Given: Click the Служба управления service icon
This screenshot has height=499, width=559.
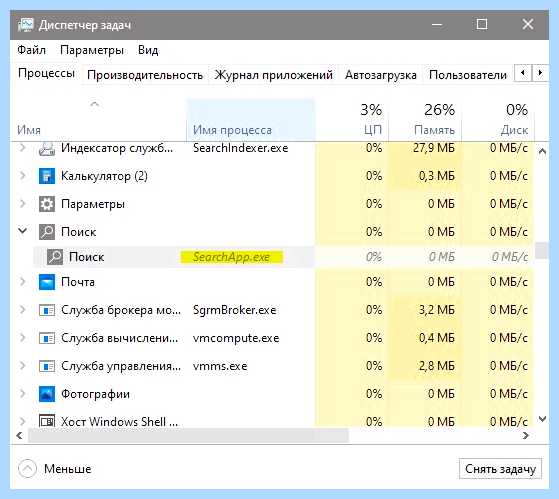Looking at the screenshot, I should tap(47, 366).
